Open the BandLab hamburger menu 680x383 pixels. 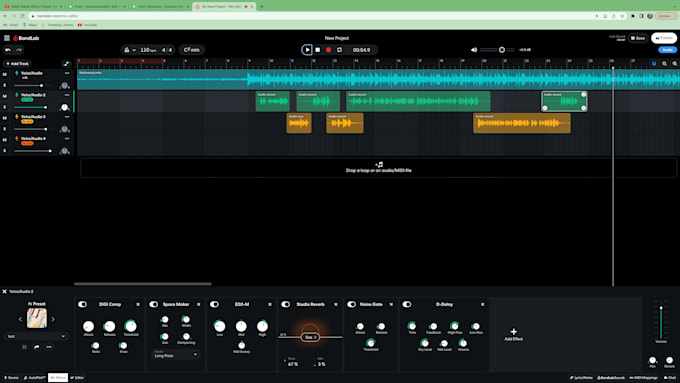point(7,38)
